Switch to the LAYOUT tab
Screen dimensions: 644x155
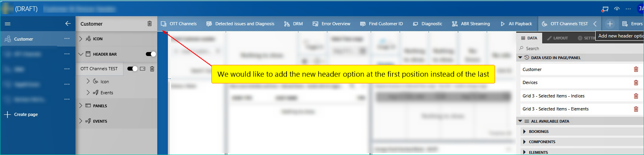click(557, 38)
